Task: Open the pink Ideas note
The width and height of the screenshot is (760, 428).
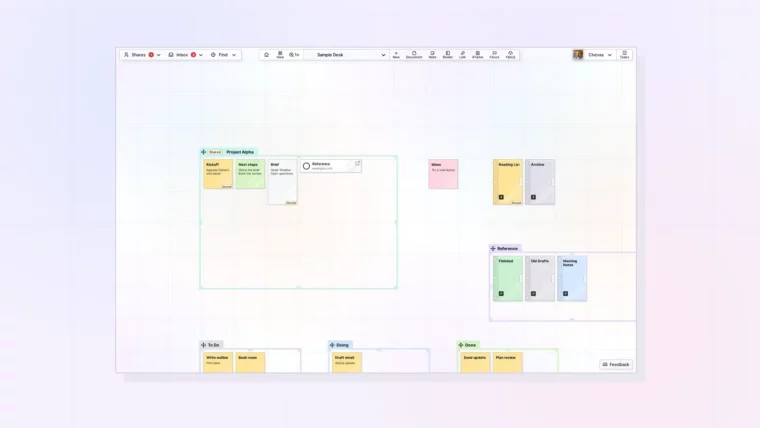Action: [x=443, y=174]
